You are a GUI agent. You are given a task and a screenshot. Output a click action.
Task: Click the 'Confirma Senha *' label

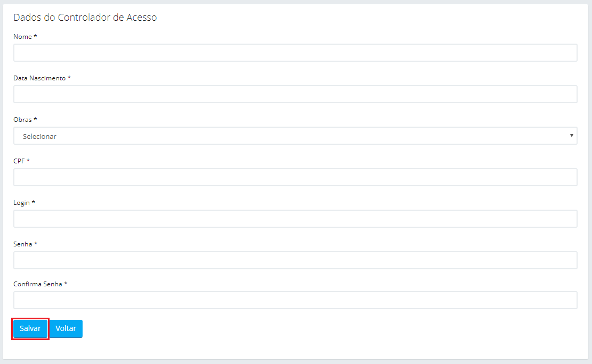tap(40, 284)
